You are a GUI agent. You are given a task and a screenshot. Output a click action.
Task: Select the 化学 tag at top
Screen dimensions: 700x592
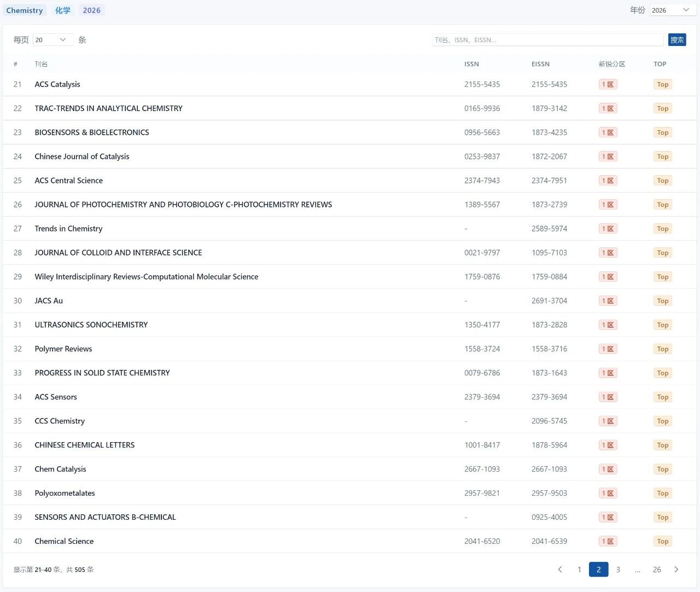[x=63, y=10]
